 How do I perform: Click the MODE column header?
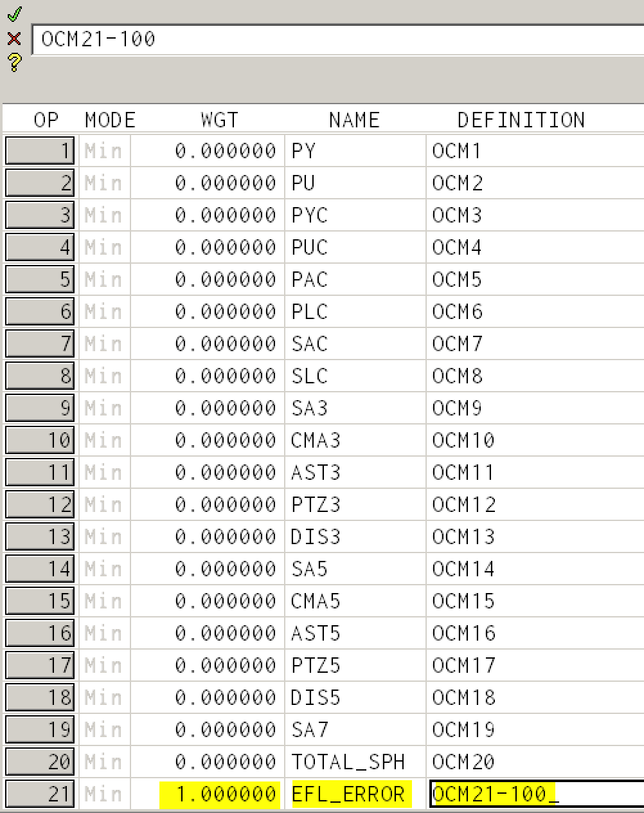pyautogui.click(x=110, y=120)
